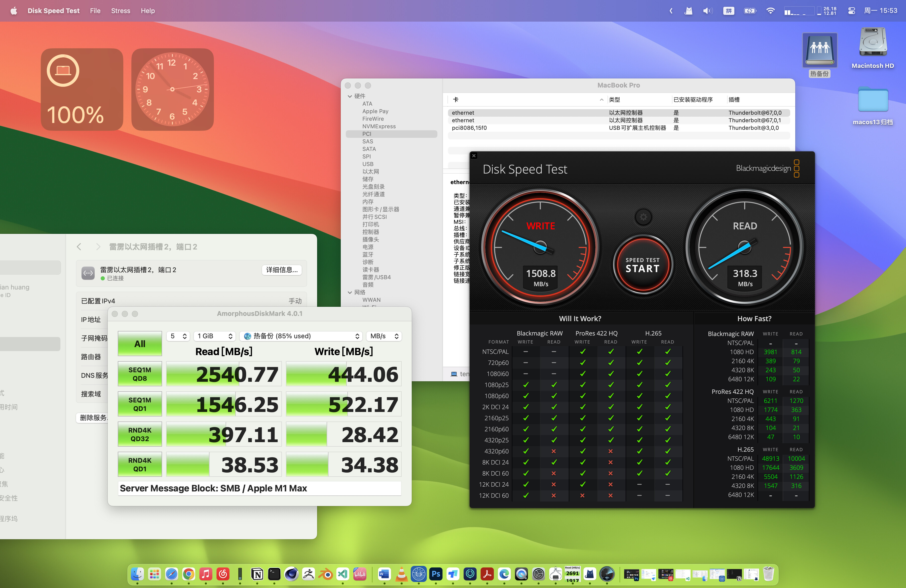The image size is (906, 588).
Task: Click the SPEED TEST START button
Action: (x=643, y=265)
